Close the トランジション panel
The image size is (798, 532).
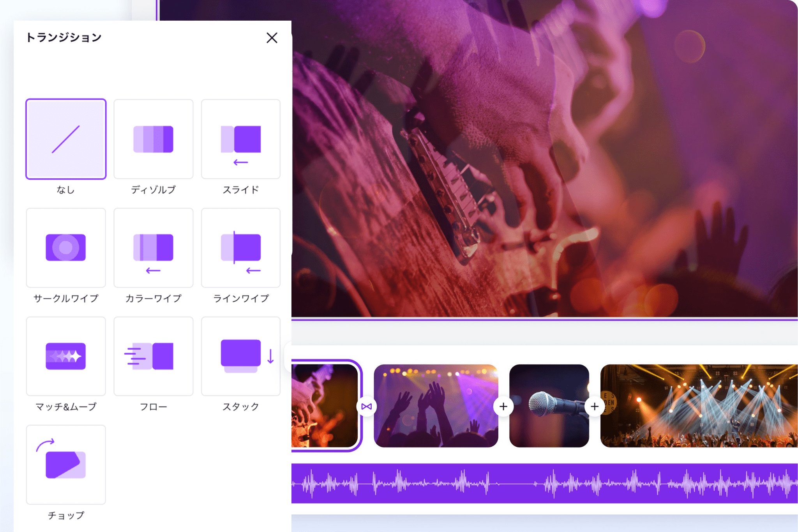click(x=272, y=38)
